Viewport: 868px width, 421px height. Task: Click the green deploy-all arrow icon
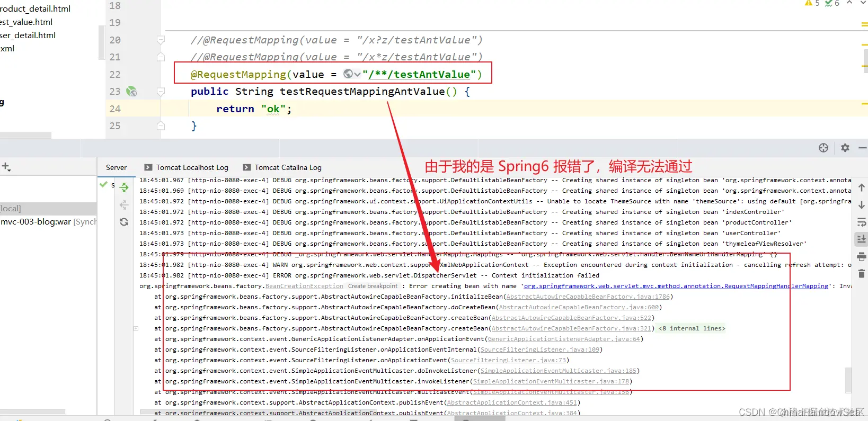(x=124, y=187)
